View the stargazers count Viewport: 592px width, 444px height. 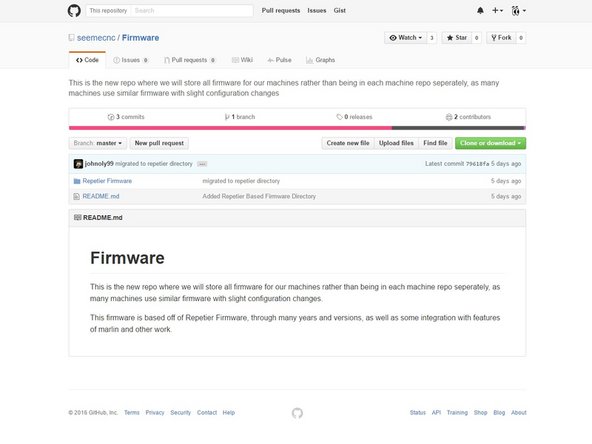(x=476, y=38)
